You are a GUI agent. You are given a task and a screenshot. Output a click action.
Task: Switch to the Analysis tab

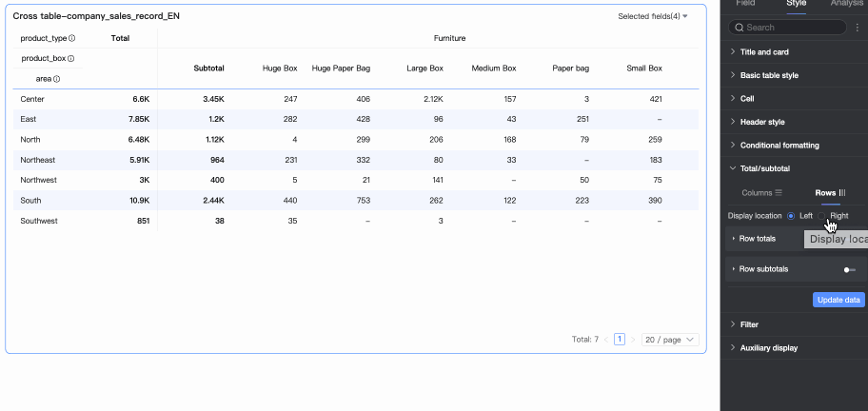coord(846,3)
